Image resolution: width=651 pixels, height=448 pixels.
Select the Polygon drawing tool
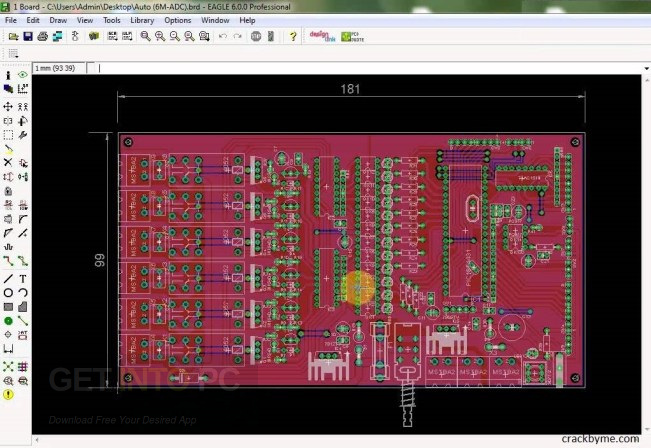point(23,307)
